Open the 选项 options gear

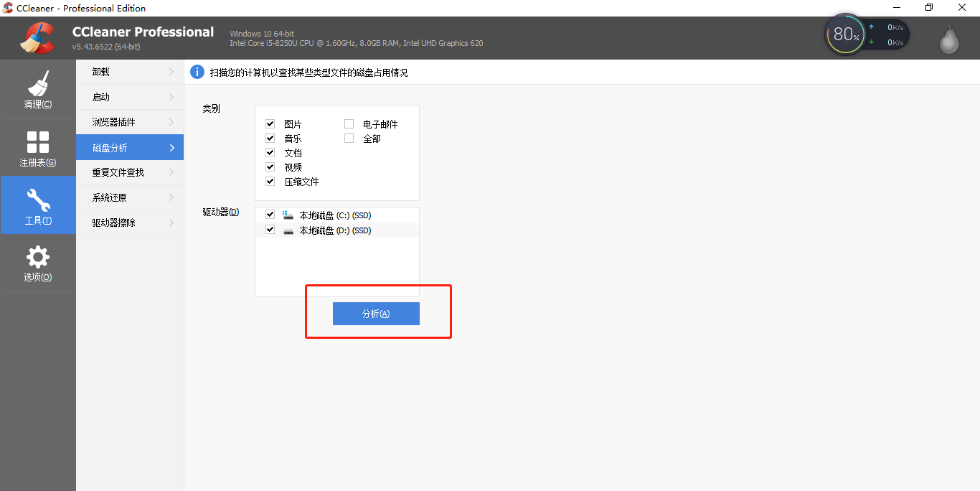(37, 263)
